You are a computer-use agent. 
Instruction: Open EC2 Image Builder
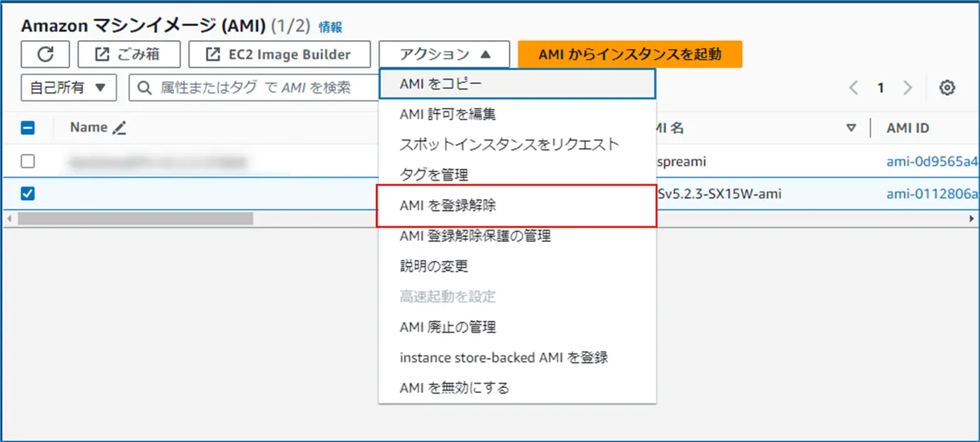pos(280,54)
